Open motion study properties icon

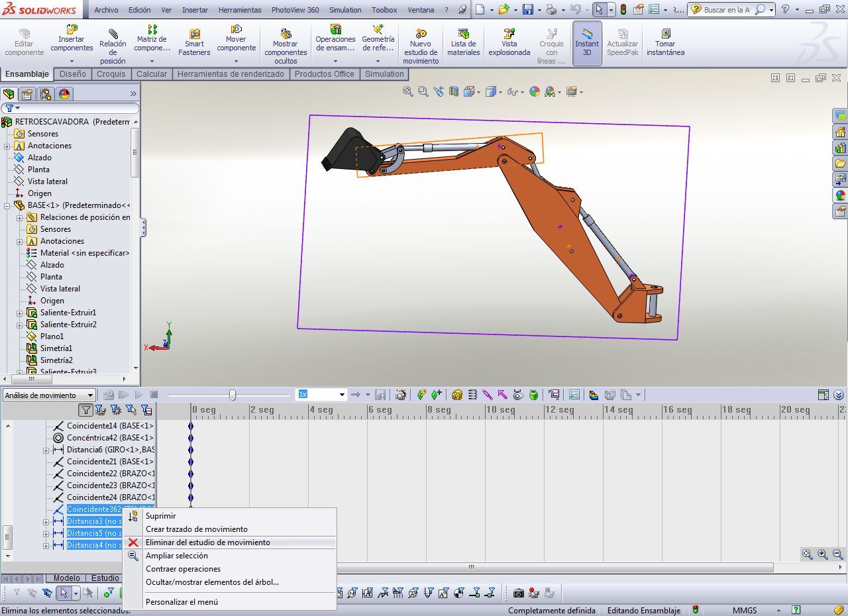click(574, 395)
